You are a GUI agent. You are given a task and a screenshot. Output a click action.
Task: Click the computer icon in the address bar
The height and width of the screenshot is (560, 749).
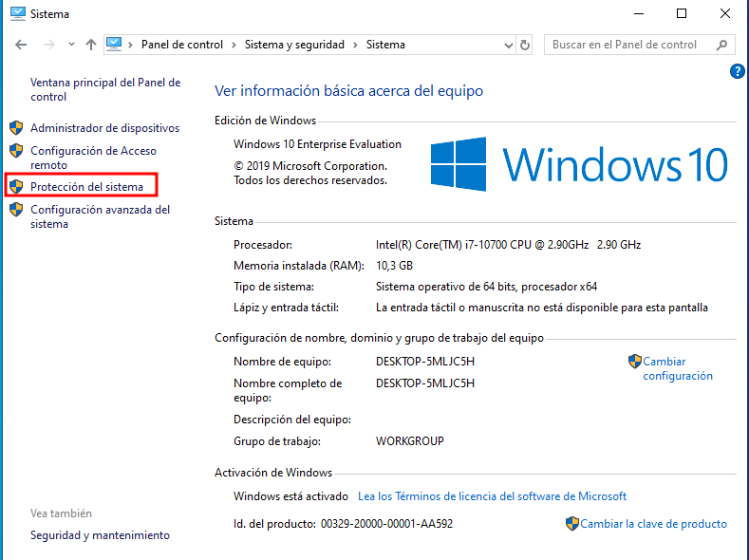click(115, 45)
